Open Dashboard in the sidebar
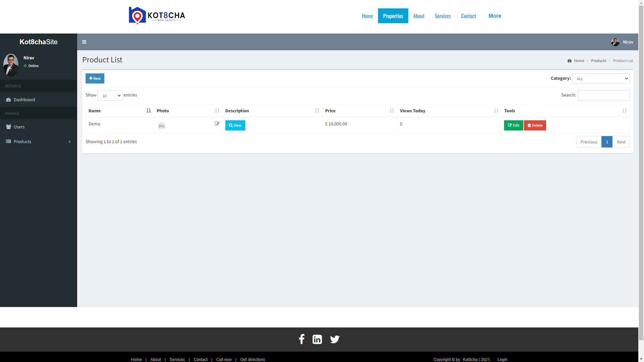Viewport: 644px width, 362px height. pos(24,100)
